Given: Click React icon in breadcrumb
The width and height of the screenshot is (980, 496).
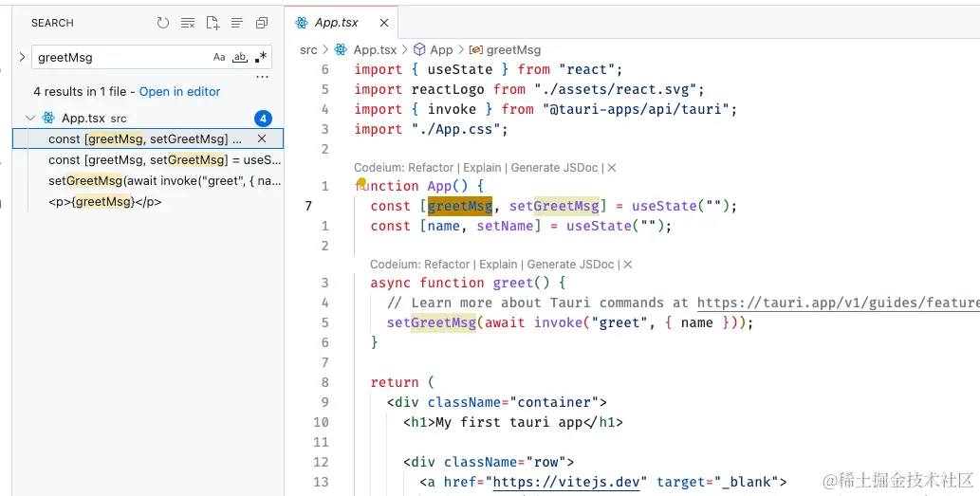Looking at the screenshot, I should [x=341, y=50].
